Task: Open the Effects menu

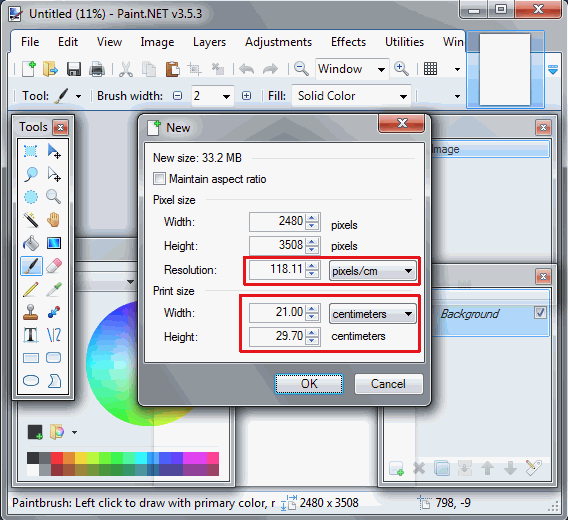Action: pos(348,42)
